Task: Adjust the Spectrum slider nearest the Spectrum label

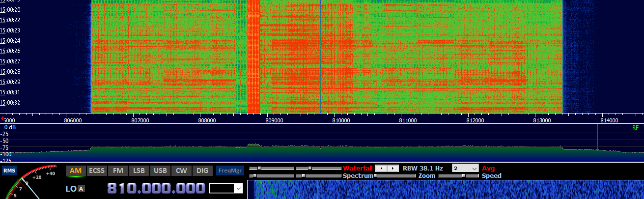Action: (318, 175)
